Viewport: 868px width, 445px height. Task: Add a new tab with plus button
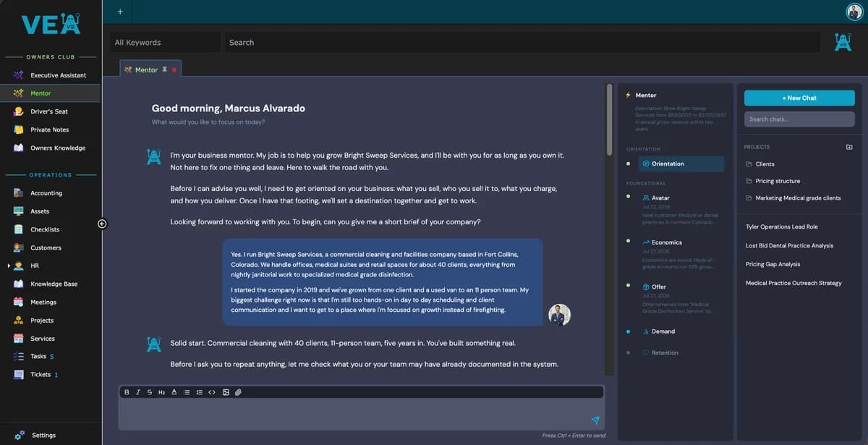(120, 12)
